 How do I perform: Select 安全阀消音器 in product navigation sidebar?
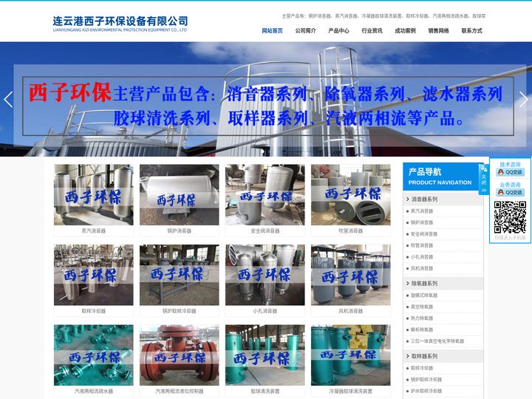coord(424,234)
